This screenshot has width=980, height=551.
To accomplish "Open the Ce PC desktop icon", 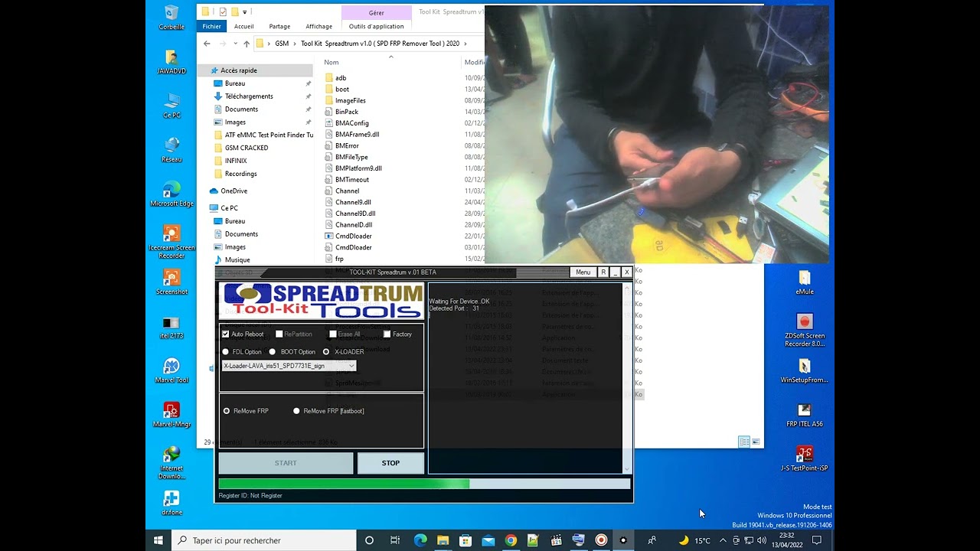I will pos(171,106).
